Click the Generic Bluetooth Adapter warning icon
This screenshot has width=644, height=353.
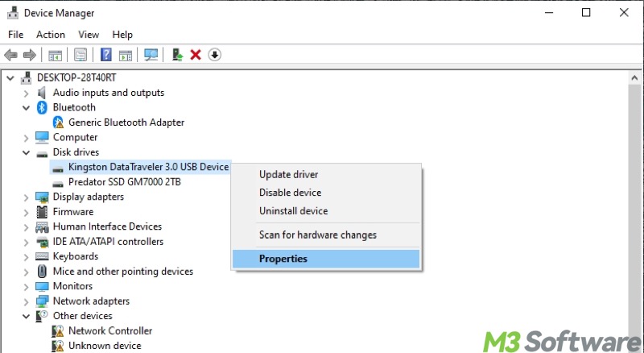[x=58, y=123]
